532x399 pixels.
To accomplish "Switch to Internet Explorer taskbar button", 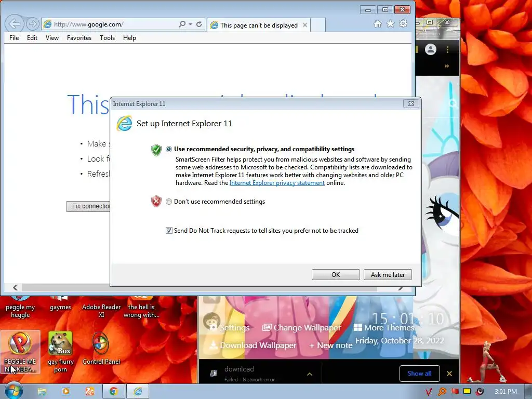I will (138, 392).
